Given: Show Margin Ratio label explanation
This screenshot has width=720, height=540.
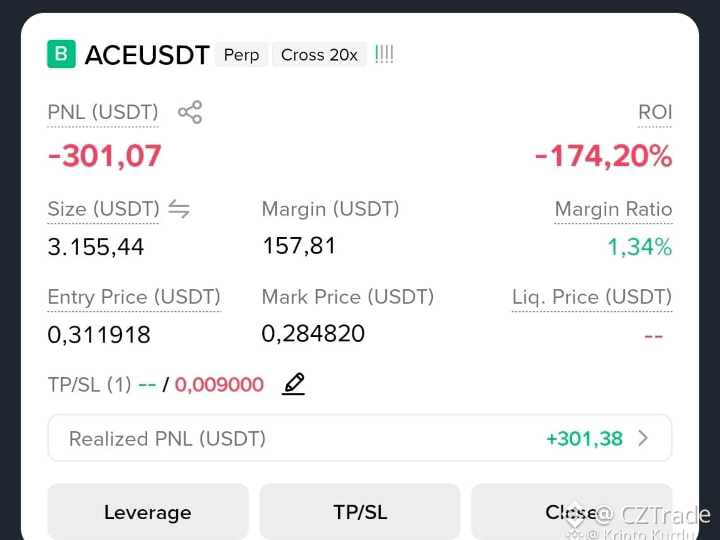Looking at the screenshot, I should (x=613, y=209).
